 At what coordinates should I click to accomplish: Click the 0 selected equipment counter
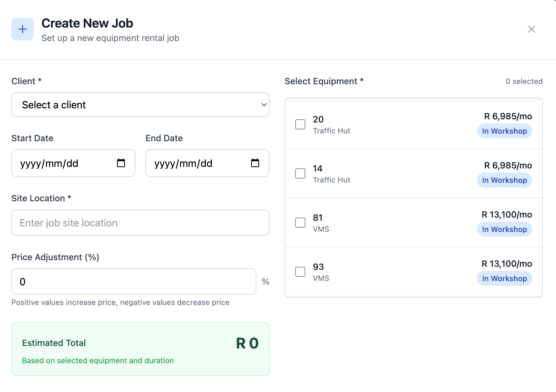(524, 81)
